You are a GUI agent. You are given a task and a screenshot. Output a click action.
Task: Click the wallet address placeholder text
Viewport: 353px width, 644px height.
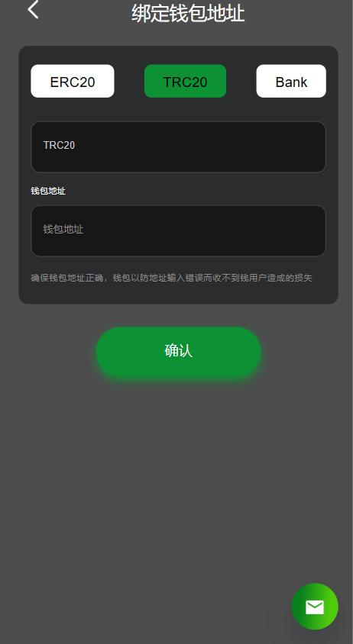[63, 229]
